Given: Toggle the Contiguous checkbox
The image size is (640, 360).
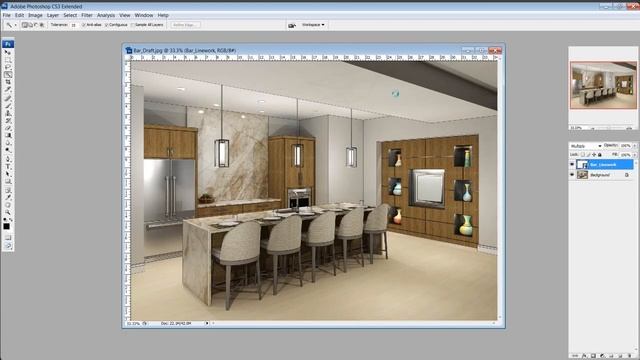Looking at the screenshot, I should [x=106, y=25].
